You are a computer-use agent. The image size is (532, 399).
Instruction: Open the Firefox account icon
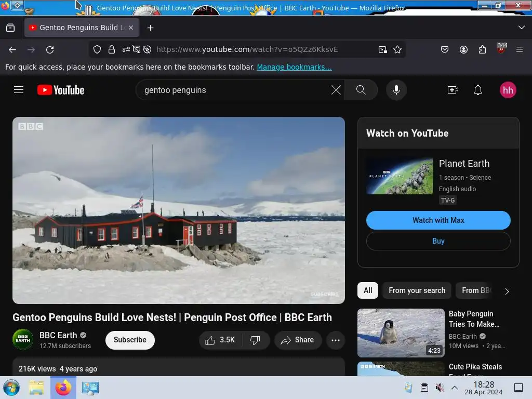463,49
